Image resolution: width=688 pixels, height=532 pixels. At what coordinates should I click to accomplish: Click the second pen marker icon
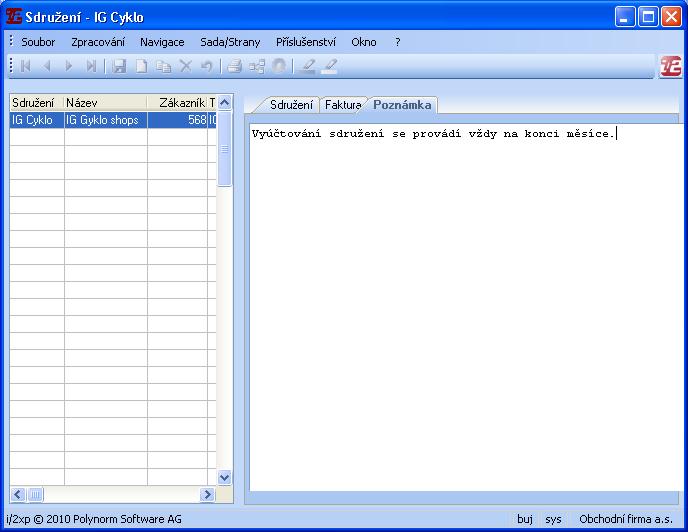(330, 66)
